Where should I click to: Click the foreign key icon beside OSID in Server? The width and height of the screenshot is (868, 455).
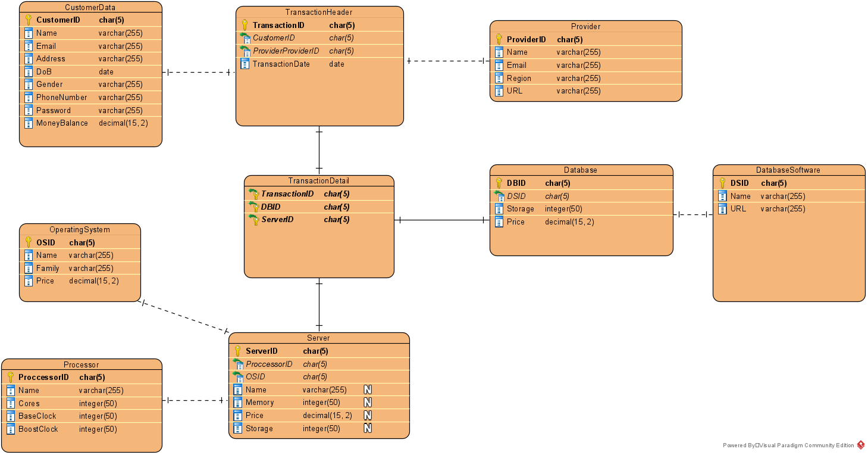(237, 376)
